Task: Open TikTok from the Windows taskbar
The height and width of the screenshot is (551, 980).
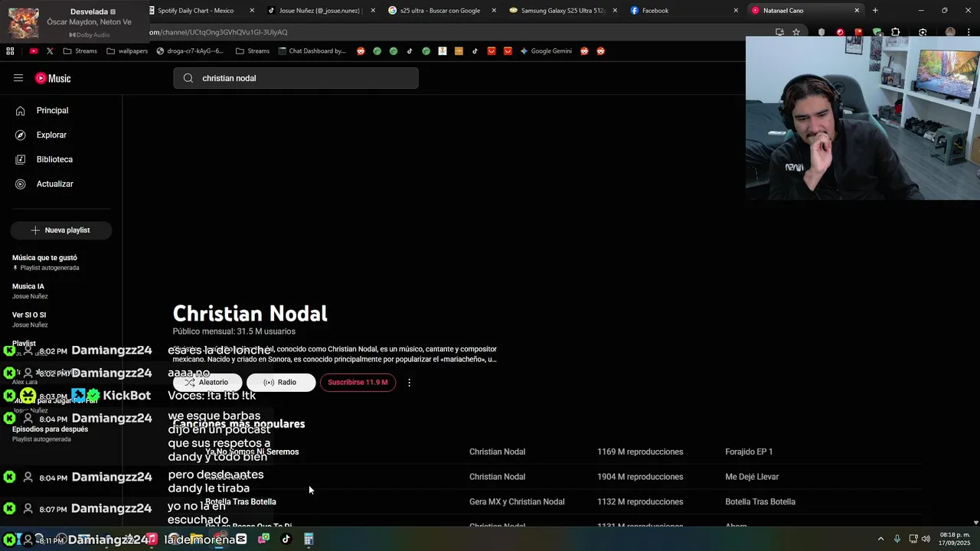Action: click(x=286, y=539)
